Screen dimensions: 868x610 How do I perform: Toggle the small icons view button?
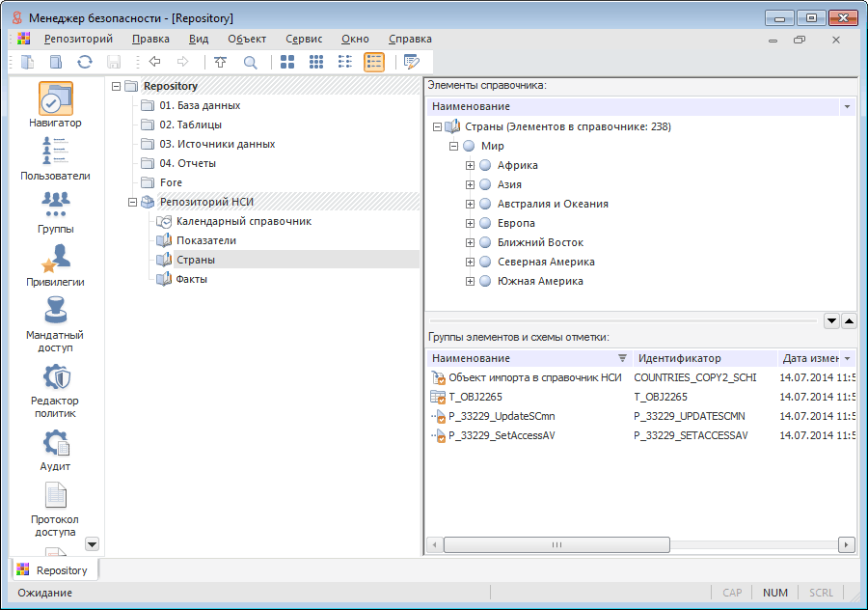coord(316,62)
